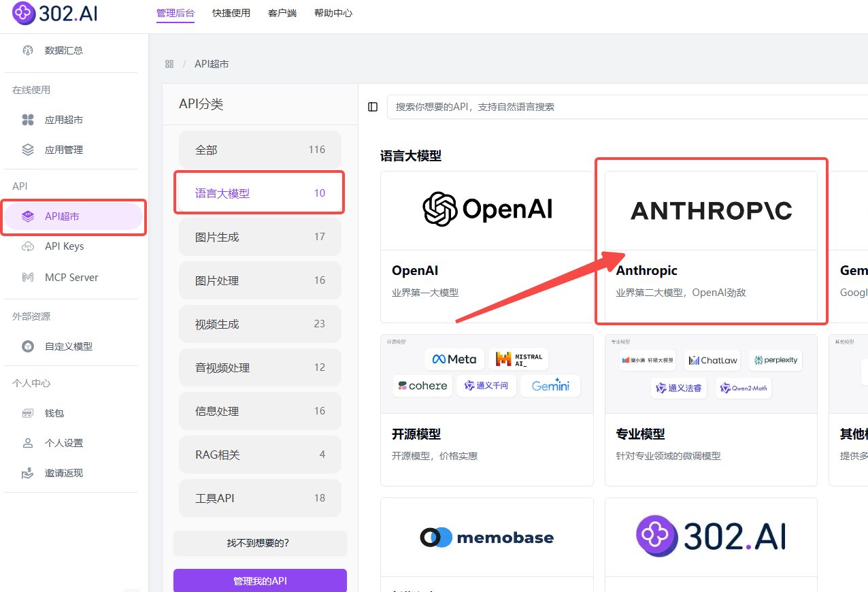Click the API超市 breadcrumb text
This screenshot has height=592, width=868.
(x=212, y=64)
